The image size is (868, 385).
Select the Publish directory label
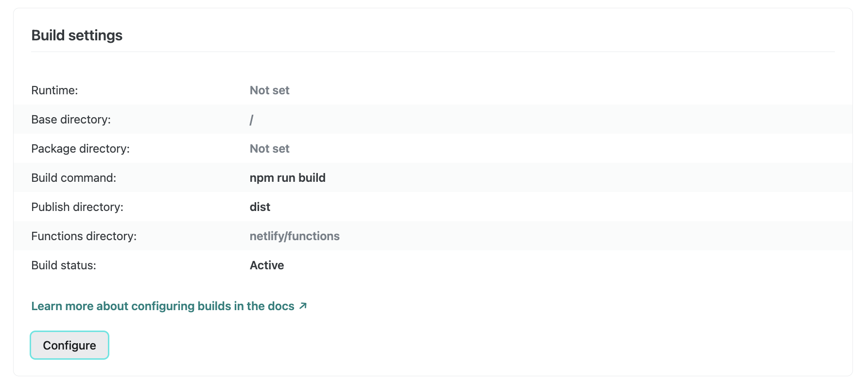[x=77, y=207]
